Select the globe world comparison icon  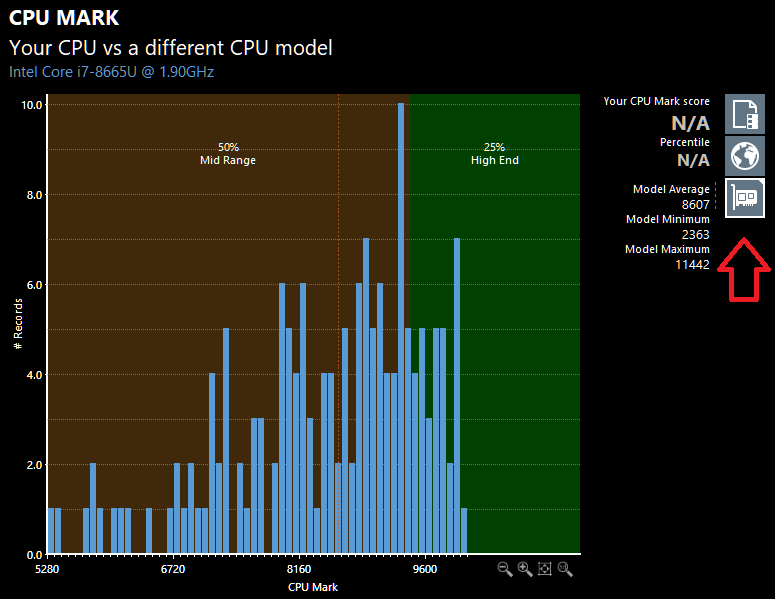tap(745, 156)
